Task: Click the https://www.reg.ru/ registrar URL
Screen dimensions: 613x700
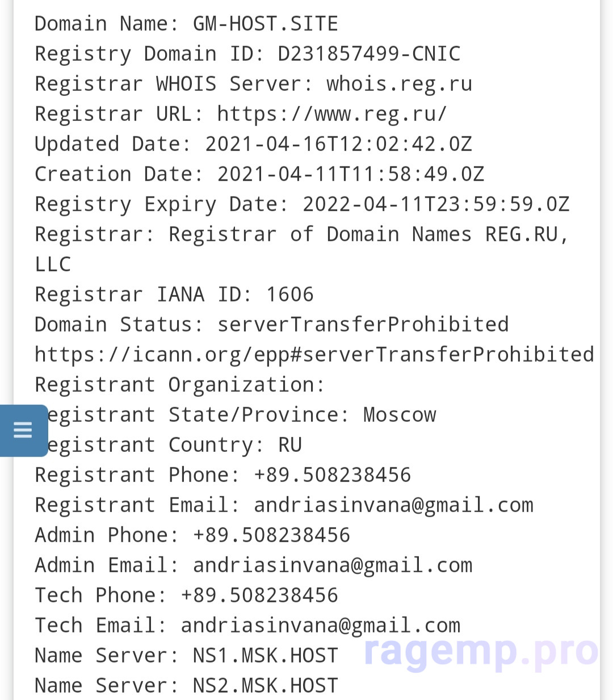Action: 332,114
